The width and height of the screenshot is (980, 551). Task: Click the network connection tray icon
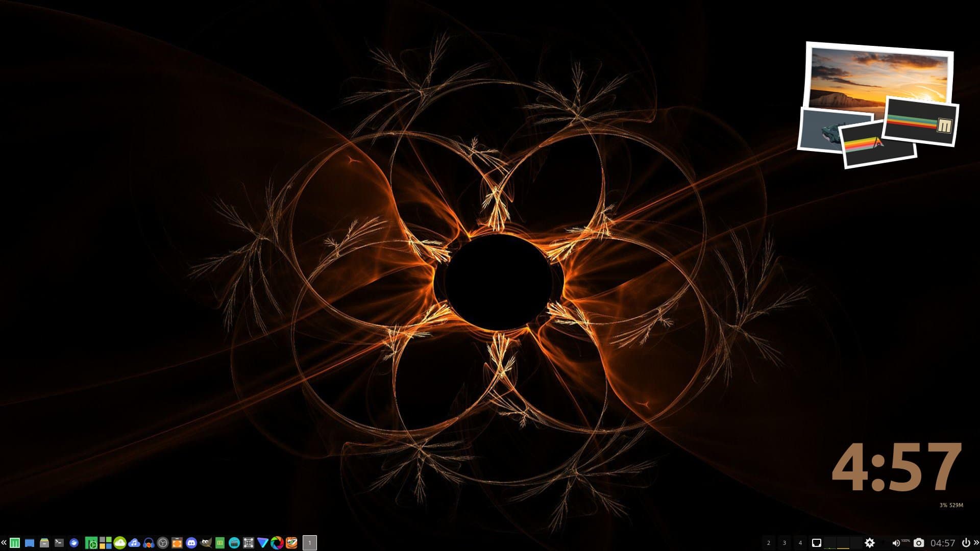coord(817,543)
